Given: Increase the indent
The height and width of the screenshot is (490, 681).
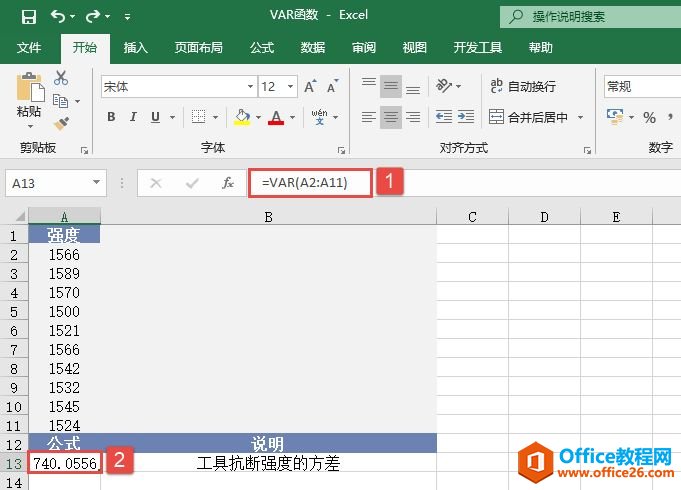Looking at the screenshot, I should tap(466, 117).
